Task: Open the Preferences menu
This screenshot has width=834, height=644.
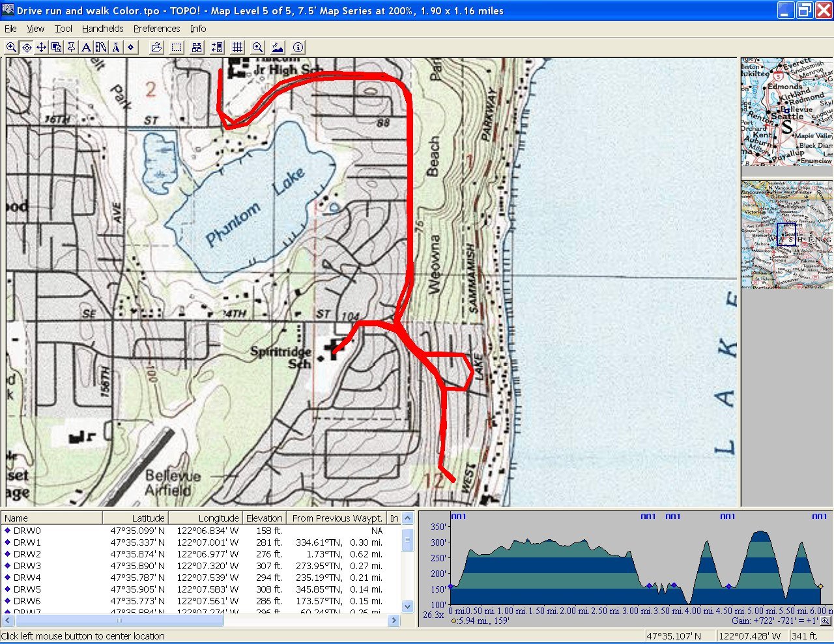Action: point(156,29)
